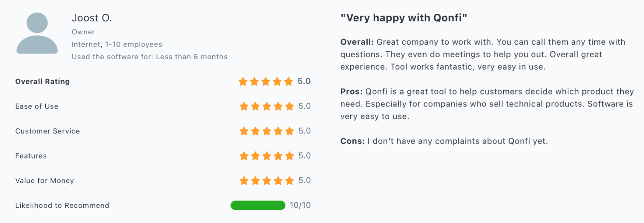
Task: Click the Features star rating
Action: coord(266,156)
